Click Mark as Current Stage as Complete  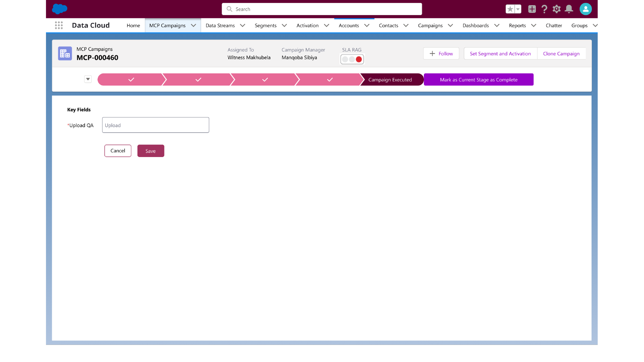coord(479,79)
